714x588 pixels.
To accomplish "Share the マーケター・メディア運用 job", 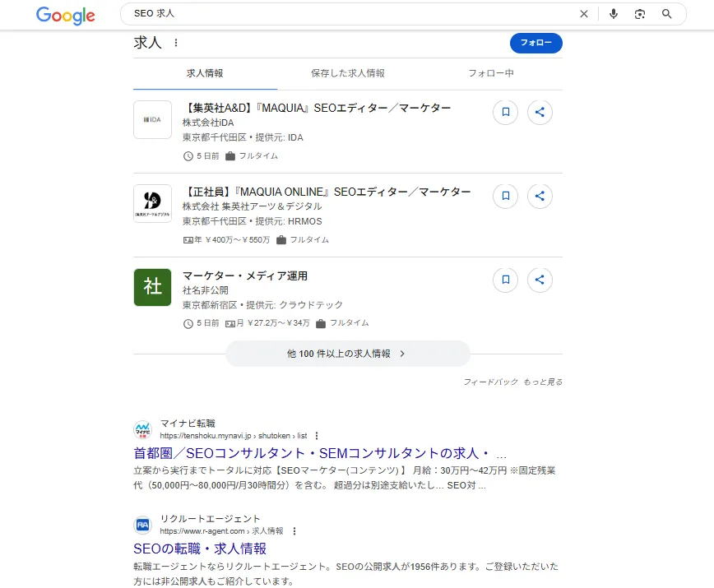I will click(x=540, y=280).
